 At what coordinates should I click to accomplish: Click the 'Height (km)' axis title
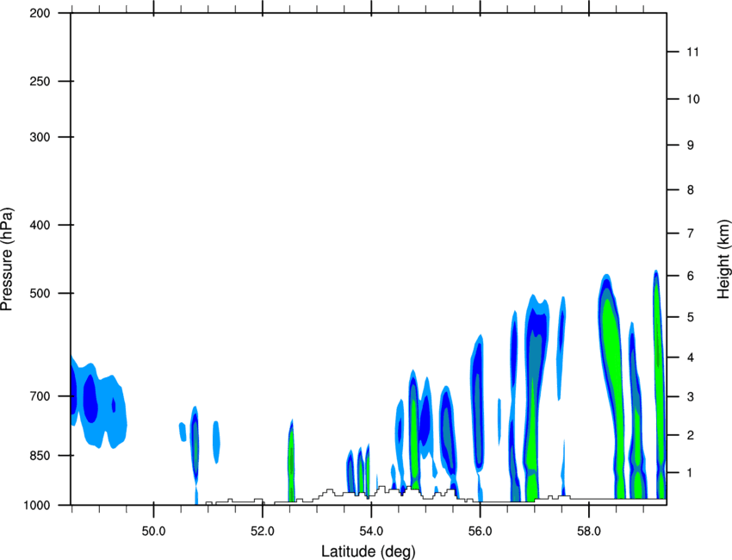[723, 258]
